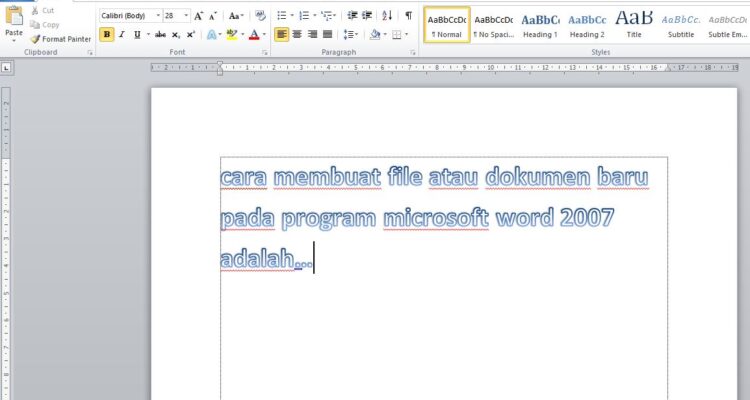The height and width of the screenshot is (400, 750).
Task: Open the font size 28 dropdown
Action: (186, 16)
